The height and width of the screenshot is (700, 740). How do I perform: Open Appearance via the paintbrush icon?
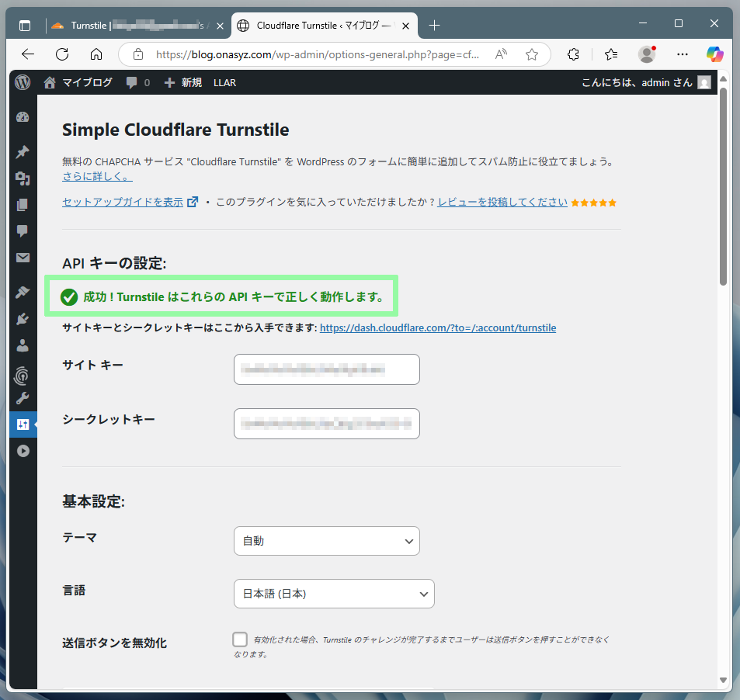[23, 292]
